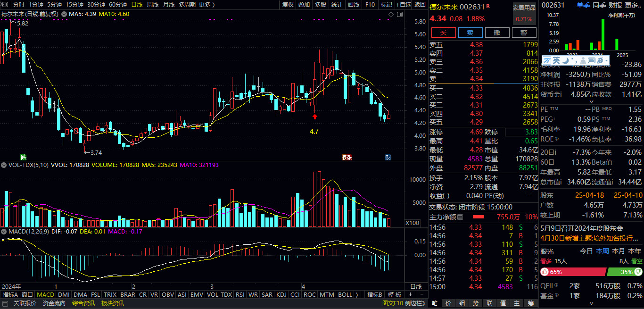Select 今日 in 眼光 poll
This screenshot has width=644, height=309.
(x=586, y=251)
